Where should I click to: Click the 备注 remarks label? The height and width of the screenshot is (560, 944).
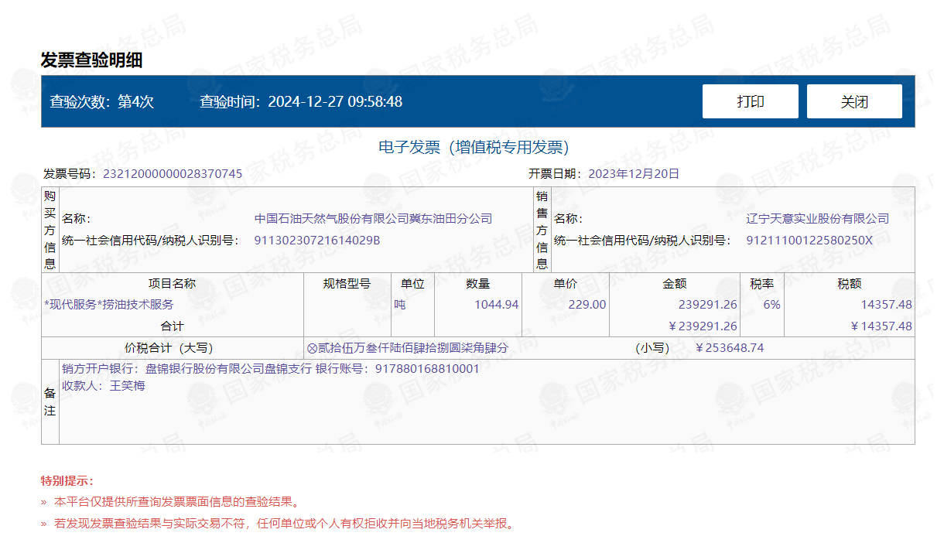(50, 402)
